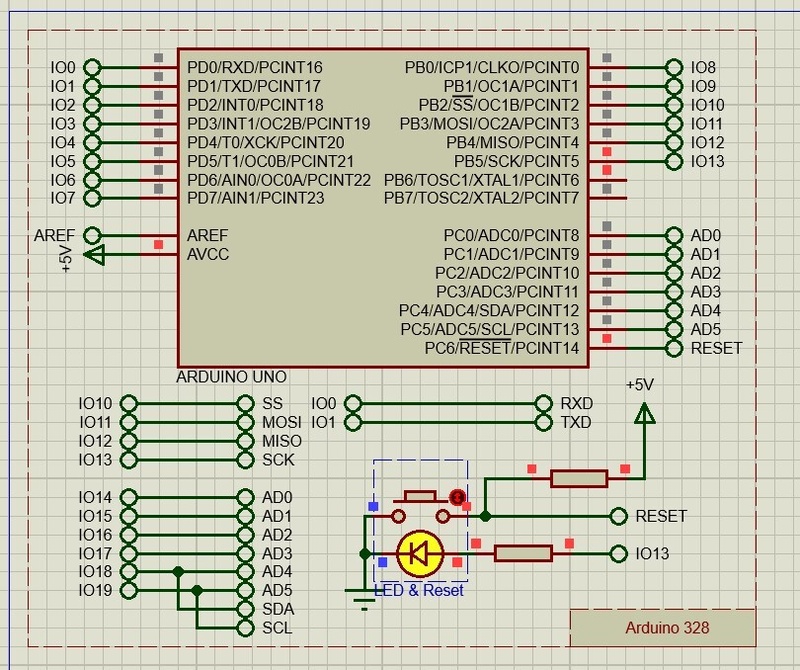Click the PC2/ADC2/PCINT10 pin label
800x670 pixels.
coord(507,273)
